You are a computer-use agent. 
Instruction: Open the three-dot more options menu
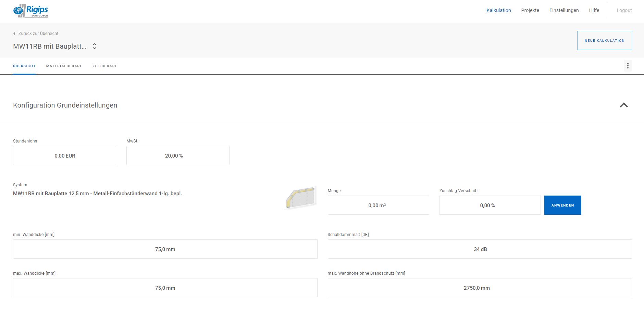tap(628, 66)
